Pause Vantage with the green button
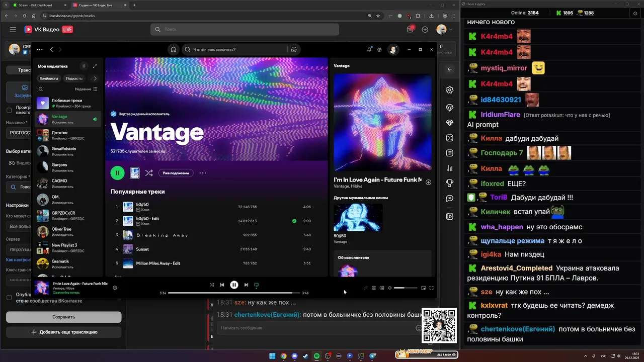This screenshot has height=362, width=644. pyautogui.click(x=117, y=173)
